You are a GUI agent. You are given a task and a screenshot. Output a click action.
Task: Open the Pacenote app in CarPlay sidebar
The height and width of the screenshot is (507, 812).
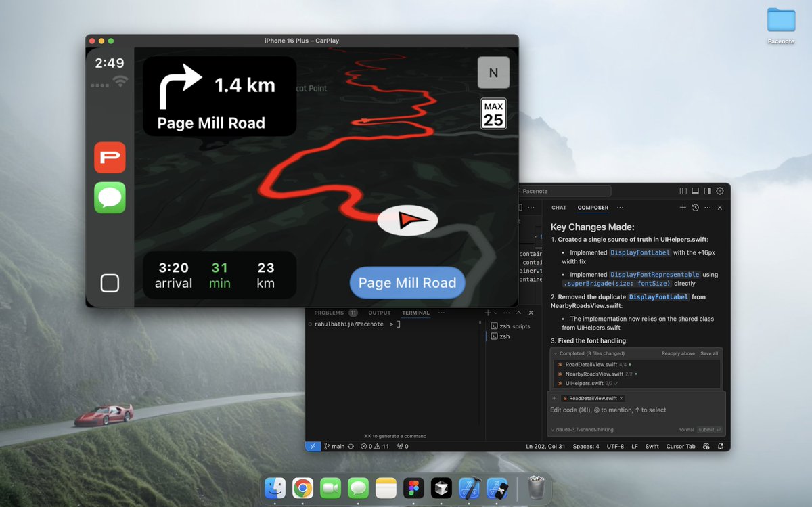pos(110,157)
